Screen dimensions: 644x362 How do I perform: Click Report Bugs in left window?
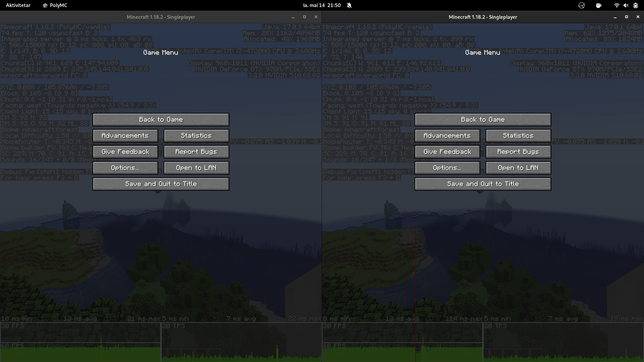[x=197, y=152]
